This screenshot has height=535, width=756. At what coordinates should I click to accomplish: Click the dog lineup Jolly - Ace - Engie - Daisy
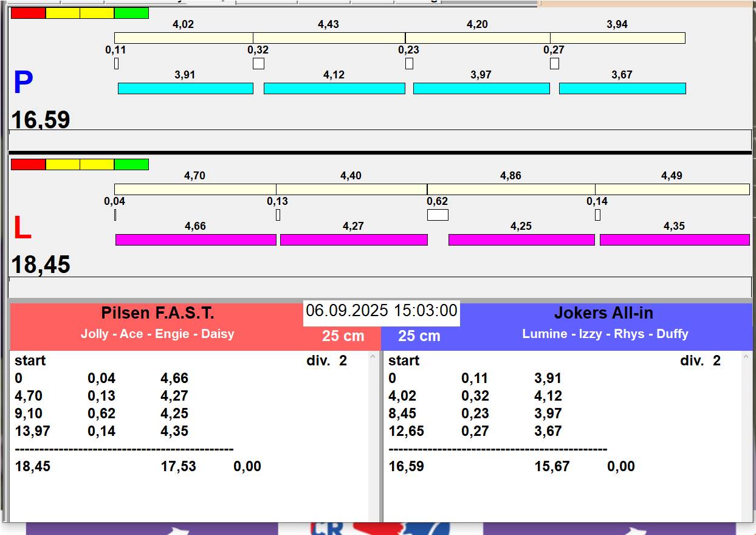(157, 334)
